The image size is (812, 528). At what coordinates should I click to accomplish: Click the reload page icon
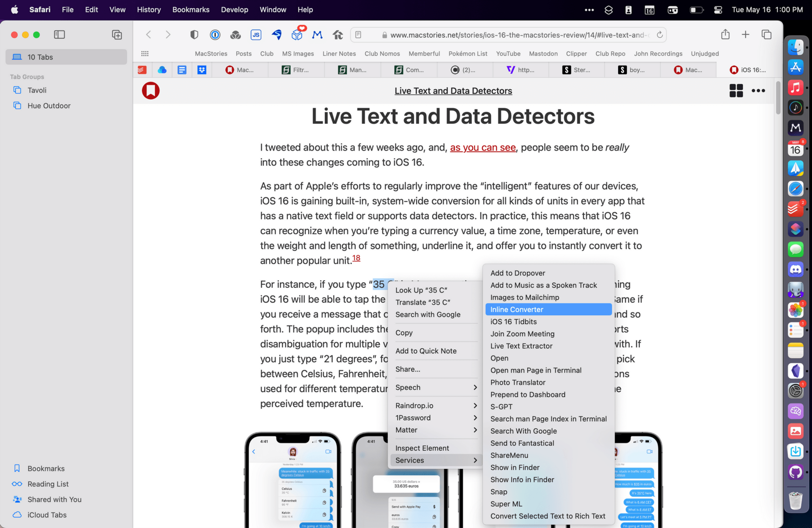point(659,35)
